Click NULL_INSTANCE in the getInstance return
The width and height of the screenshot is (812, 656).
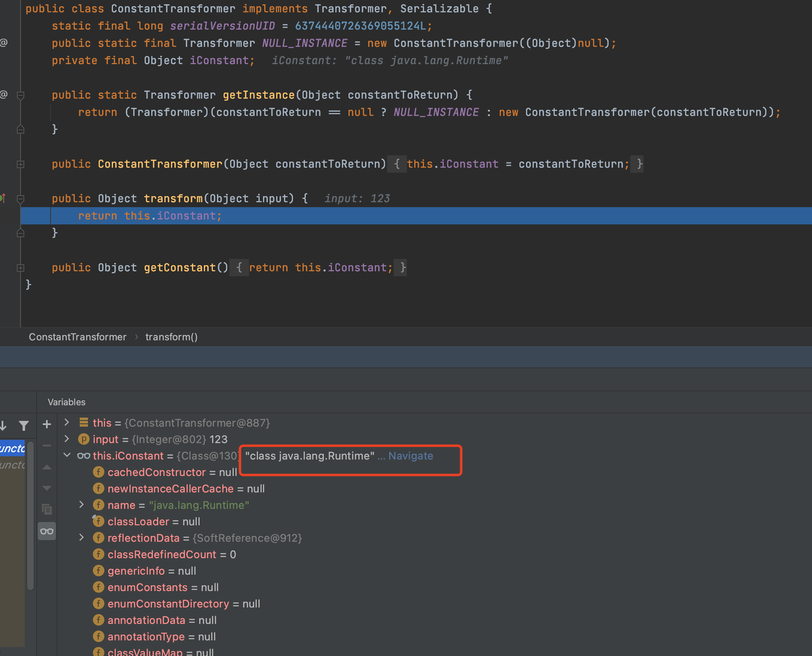tap(436, 112)
